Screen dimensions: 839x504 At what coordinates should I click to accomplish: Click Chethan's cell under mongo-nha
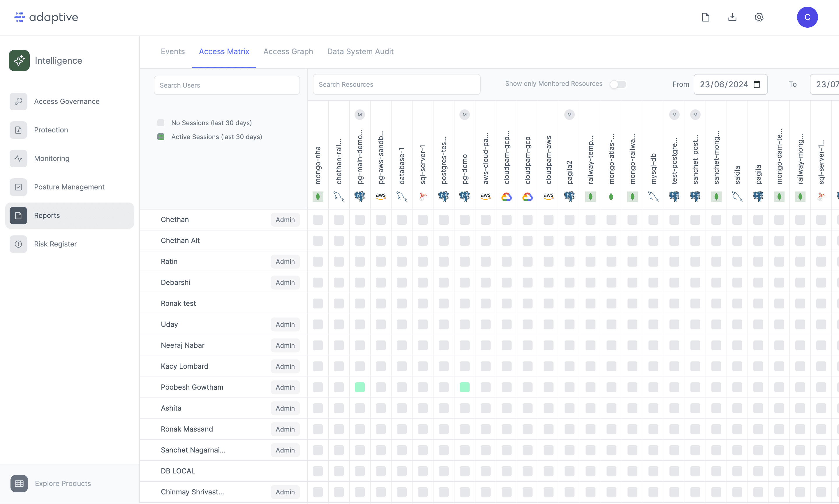pyautogui.click(x=318, y=220)
